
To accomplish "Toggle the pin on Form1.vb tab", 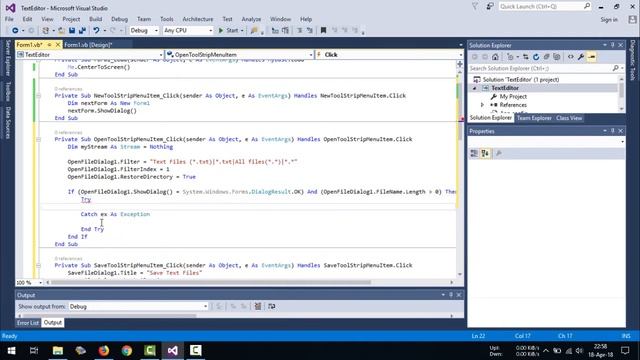I will point(49,45).
